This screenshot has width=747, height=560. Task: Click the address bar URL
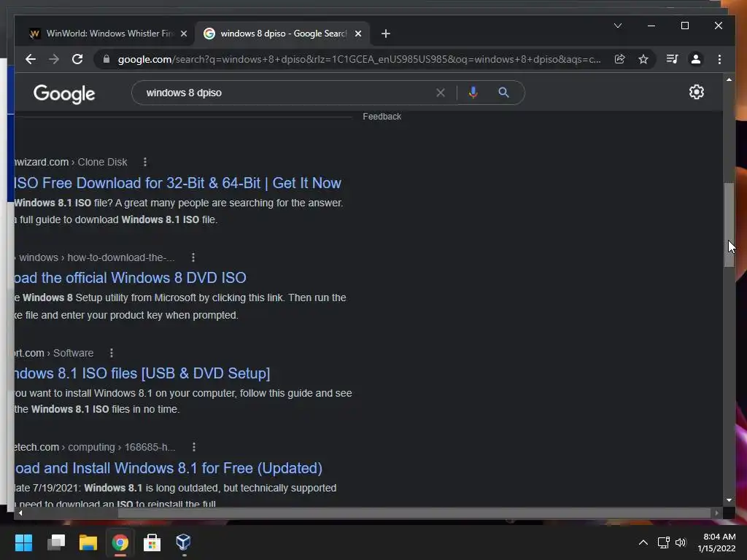tap(359, 59)
